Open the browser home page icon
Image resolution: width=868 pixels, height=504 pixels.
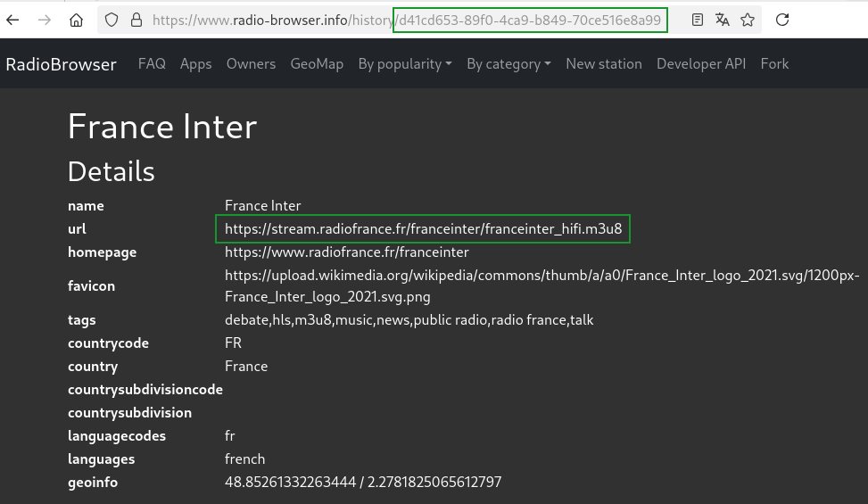(77, 20)
